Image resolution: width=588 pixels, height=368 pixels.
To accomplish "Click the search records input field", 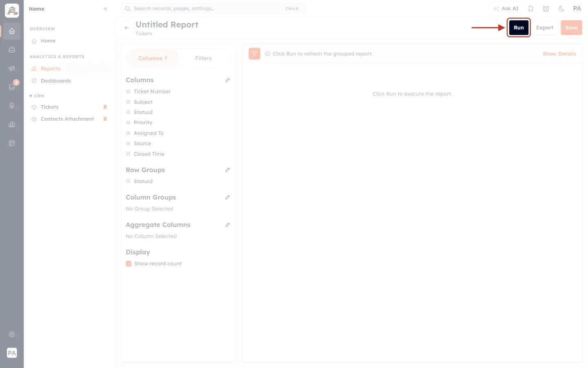I will [213, 9].
